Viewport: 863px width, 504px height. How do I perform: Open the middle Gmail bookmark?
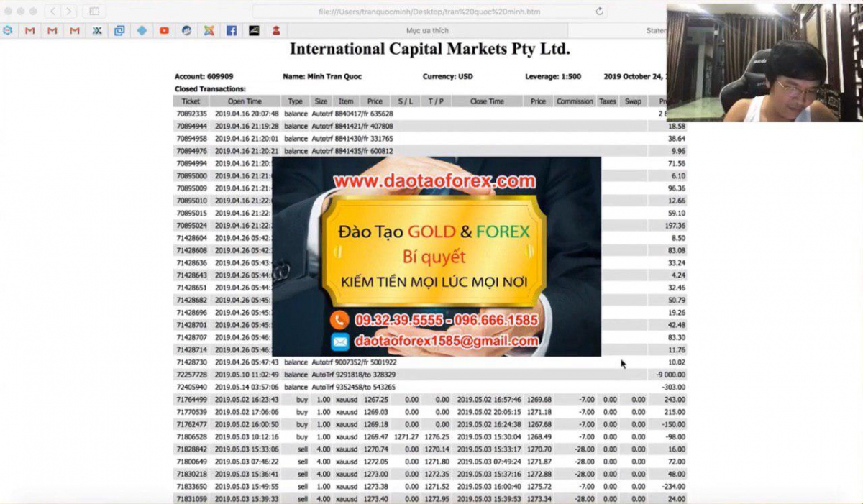tap(52, 31)
